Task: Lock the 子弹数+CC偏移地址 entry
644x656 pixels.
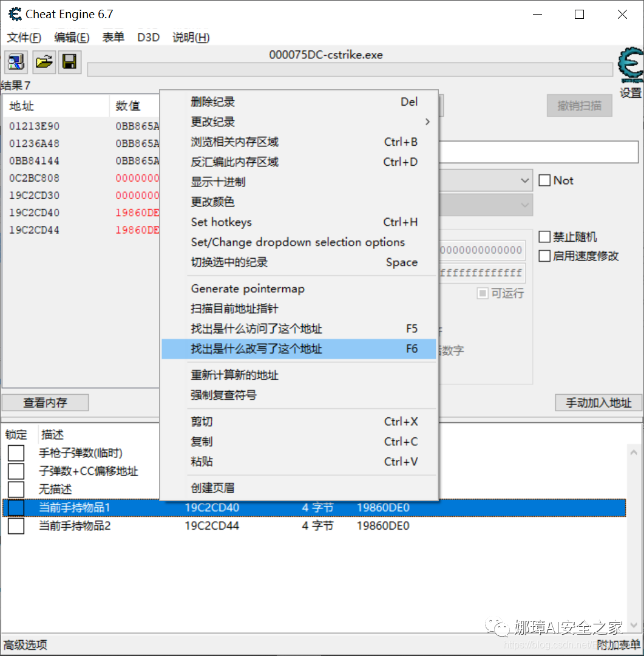Action: tap(16, 471)
